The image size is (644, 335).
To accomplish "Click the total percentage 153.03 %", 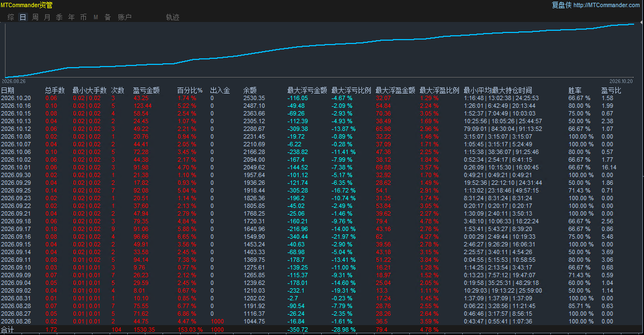I will (190, 329).
